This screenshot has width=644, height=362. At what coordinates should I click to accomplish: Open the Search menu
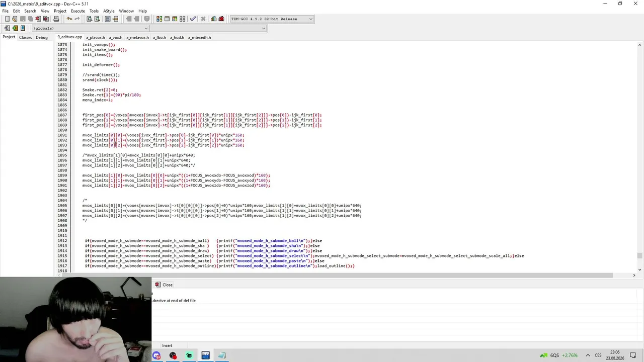30,11
